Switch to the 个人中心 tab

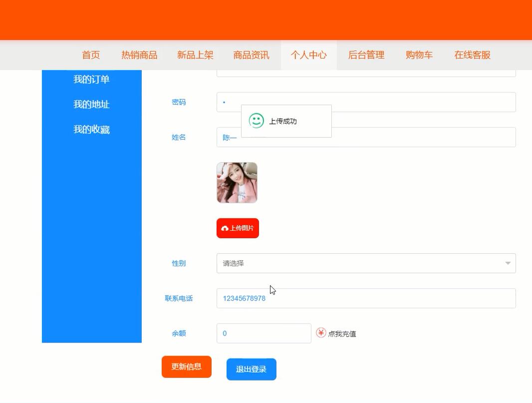pos(309,55)
